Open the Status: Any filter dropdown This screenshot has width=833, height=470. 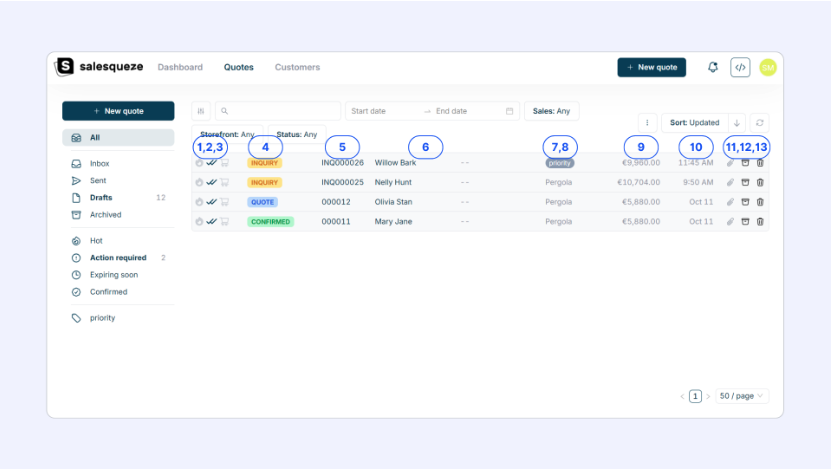[296, 134]
